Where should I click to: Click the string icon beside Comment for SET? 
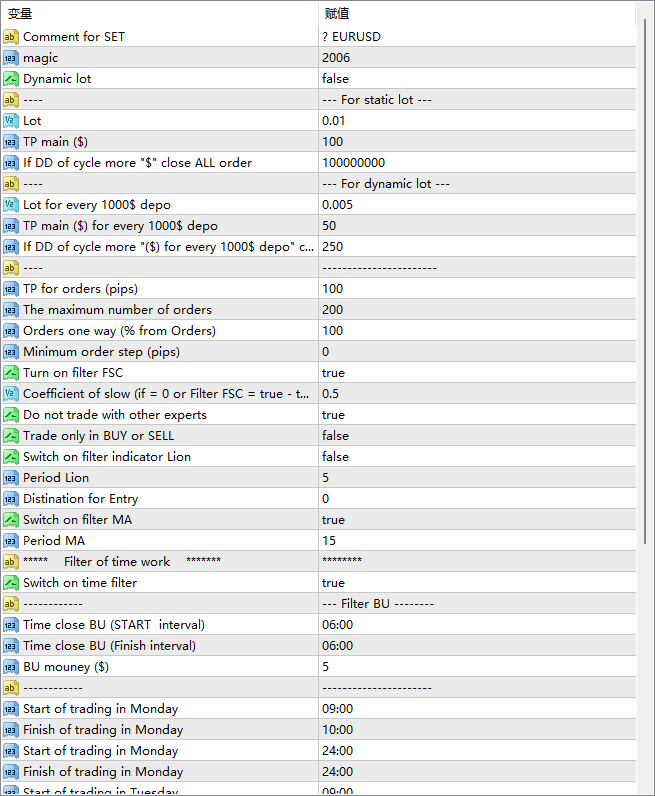click(11, 37)
